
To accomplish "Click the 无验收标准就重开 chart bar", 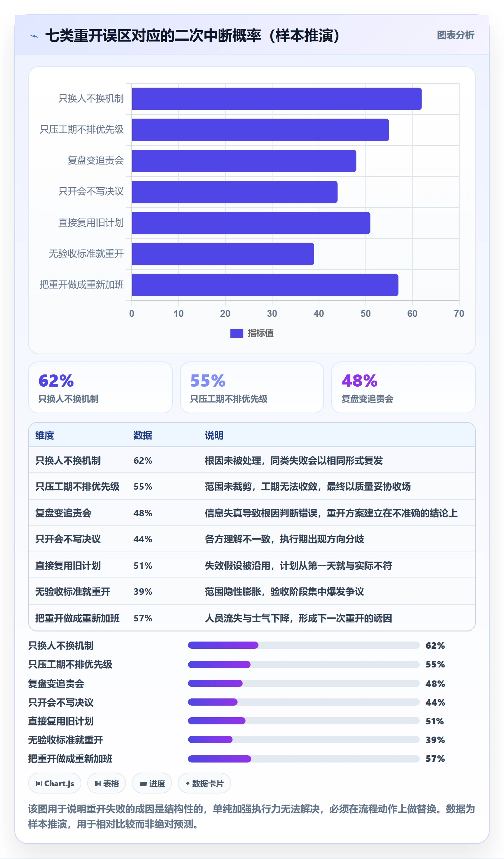I will click(x=223, y=254).
